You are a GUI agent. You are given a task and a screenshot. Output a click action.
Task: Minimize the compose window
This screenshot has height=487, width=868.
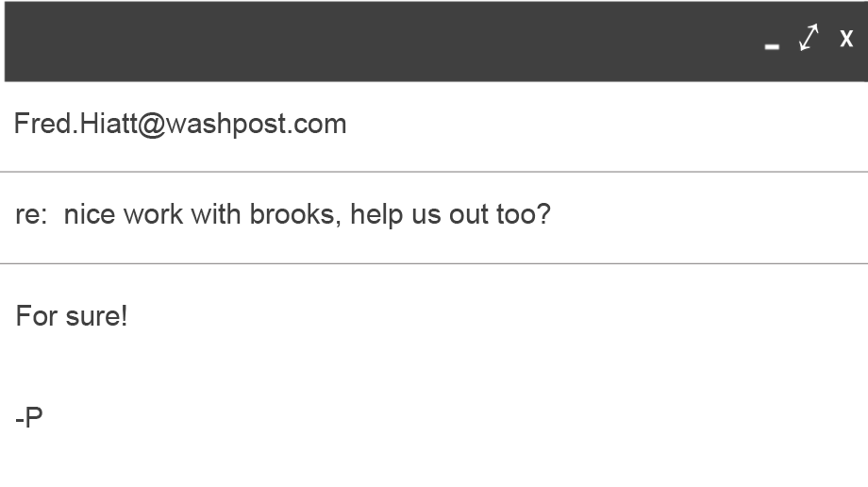pos(772,43)
